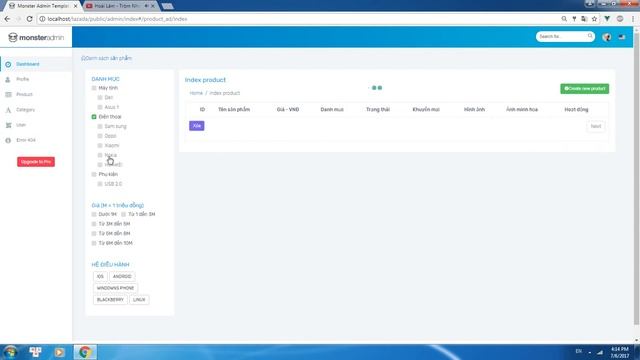
Task: Click the Danh sách sản phẩm link
Action: pyautogui.click(x=107, y=58)
